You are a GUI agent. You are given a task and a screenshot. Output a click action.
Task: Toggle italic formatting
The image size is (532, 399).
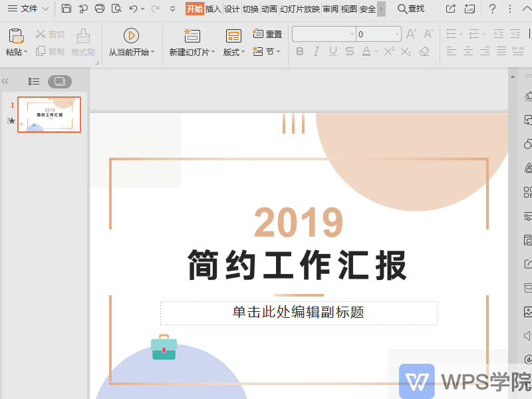[x=316, y=51]
